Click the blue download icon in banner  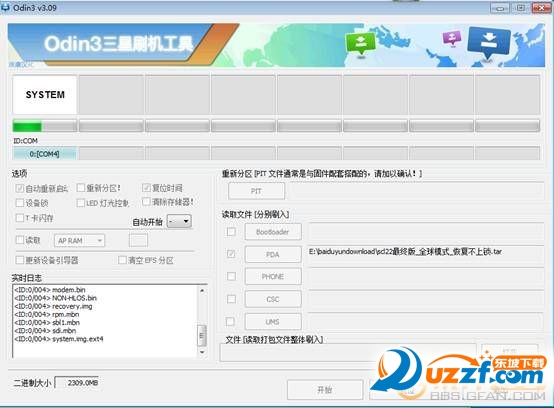pyautogui.click(x=489, y=42)
